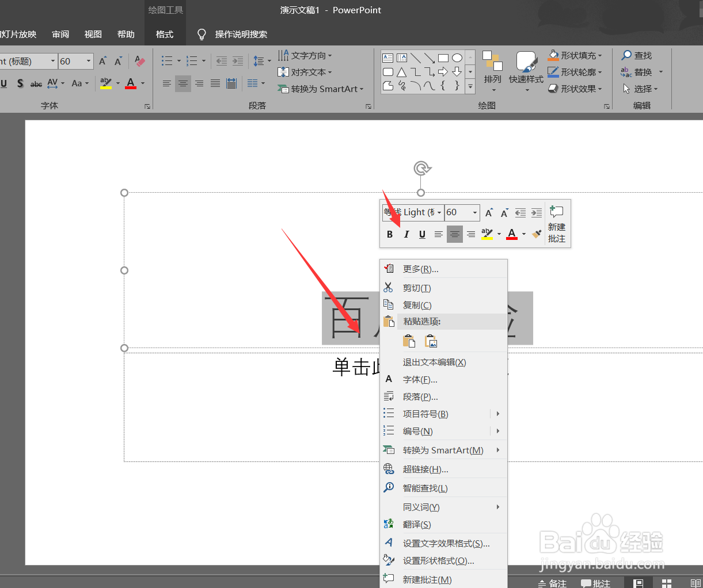703x588 pixels.
Task: Toggle center alignment in the ribbon
Action: click(x=183, y=83)
